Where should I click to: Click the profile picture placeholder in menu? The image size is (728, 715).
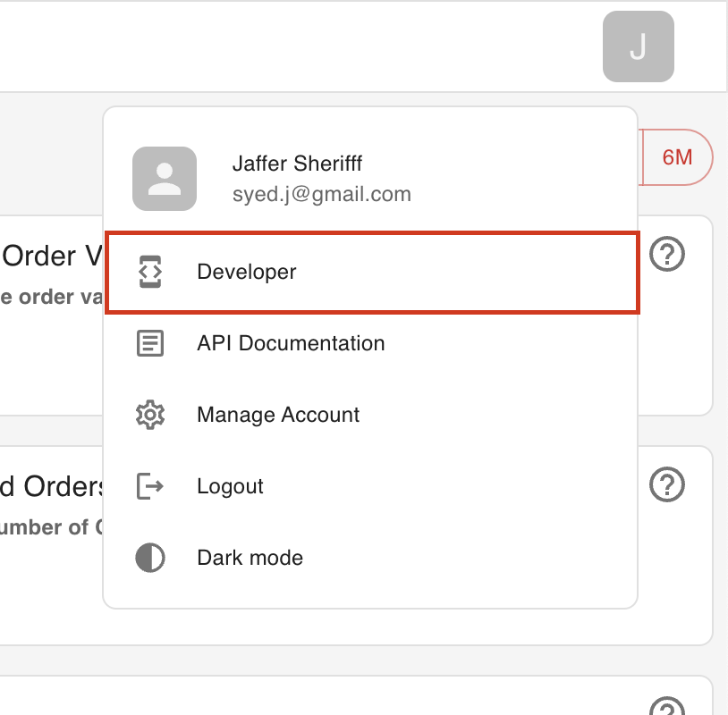pos(165,179)
